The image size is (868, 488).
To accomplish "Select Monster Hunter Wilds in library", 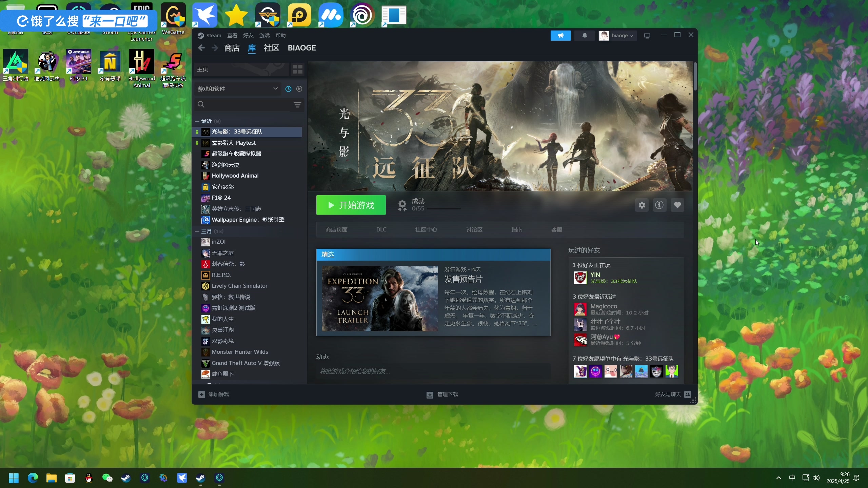I will tap(248, 352).
